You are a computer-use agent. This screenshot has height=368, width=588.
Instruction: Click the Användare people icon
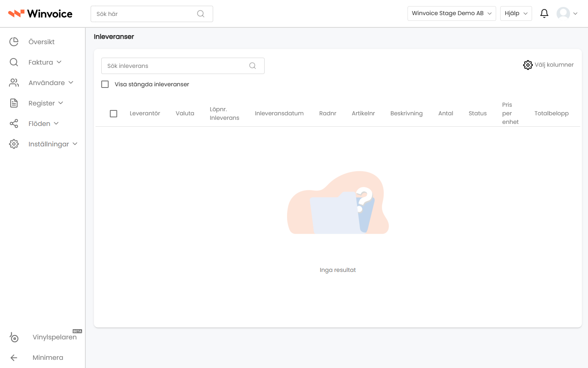[14, 83]
